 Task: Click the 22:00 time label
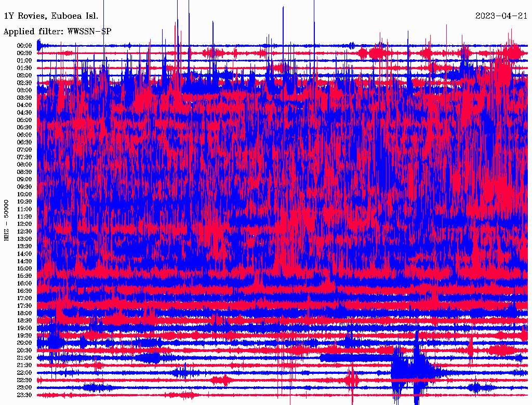point(24,373)
